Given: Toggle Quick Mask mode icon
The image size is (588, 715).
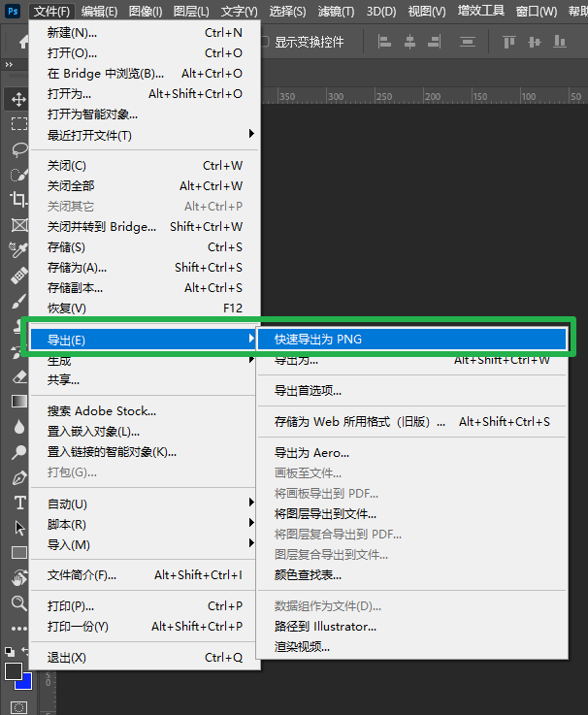Looking at the screenshot, I should pos(18,707).
